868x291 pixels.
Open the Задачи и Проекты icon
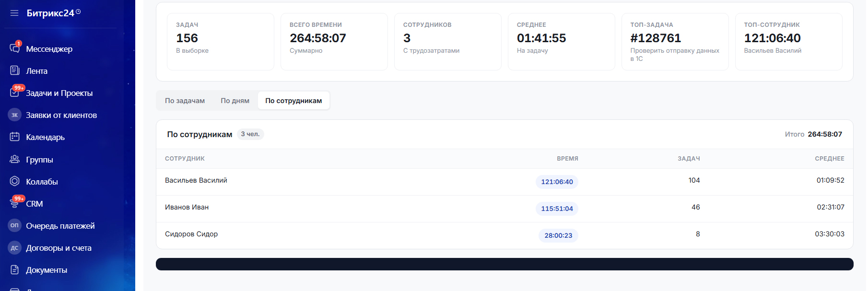15,93
